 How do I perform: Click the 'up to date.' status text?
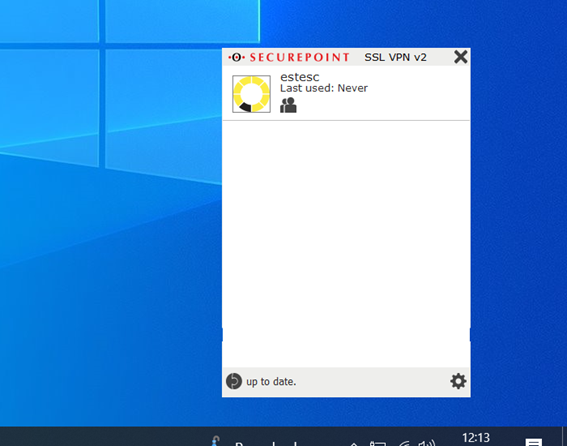coord(271,382)
